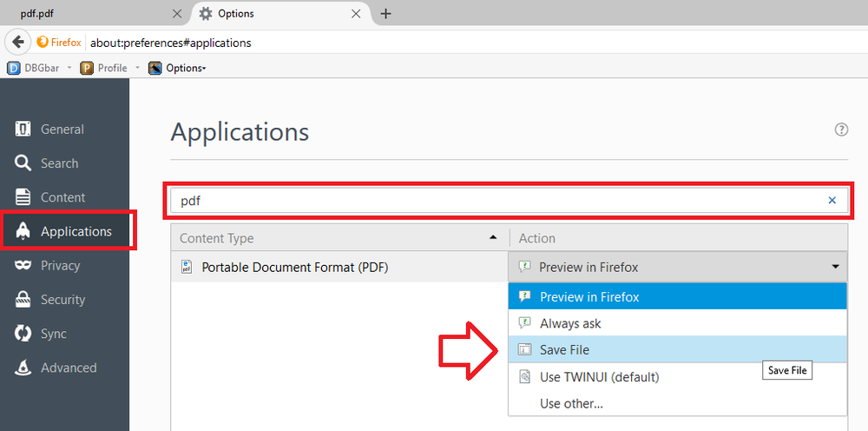Click the Sync arrows icon

pos(23,334)
